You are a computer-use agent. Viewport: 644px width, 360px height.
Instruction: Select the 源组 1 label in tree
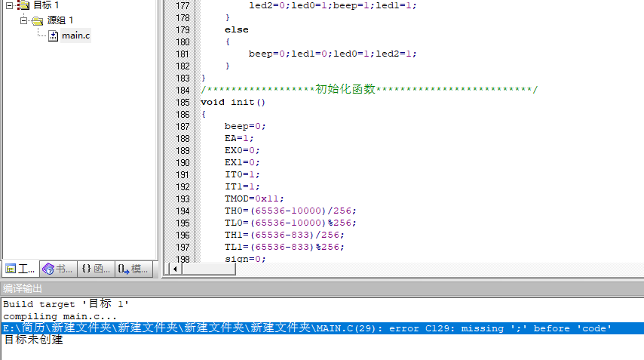(x=60, y=20)
